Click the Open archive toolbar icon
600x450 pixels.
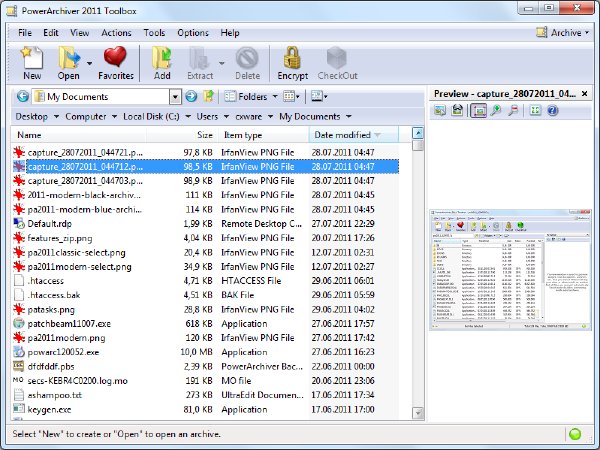(69, 63)
